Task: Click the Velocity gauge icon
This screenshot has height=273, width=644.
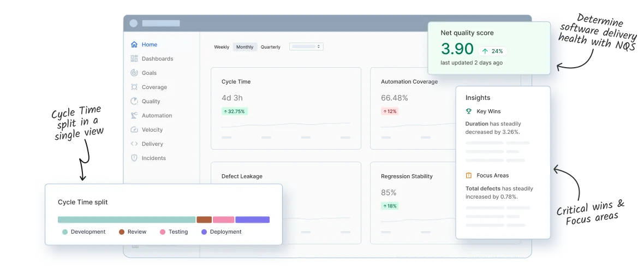Action: 134,130
